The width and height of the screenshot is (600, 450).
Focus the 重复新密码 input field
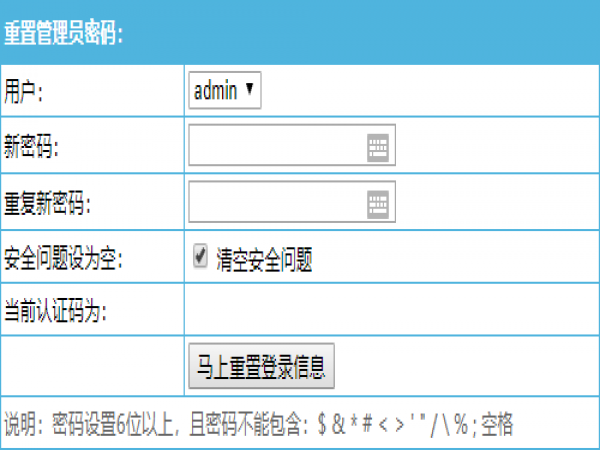pos(276,204)
